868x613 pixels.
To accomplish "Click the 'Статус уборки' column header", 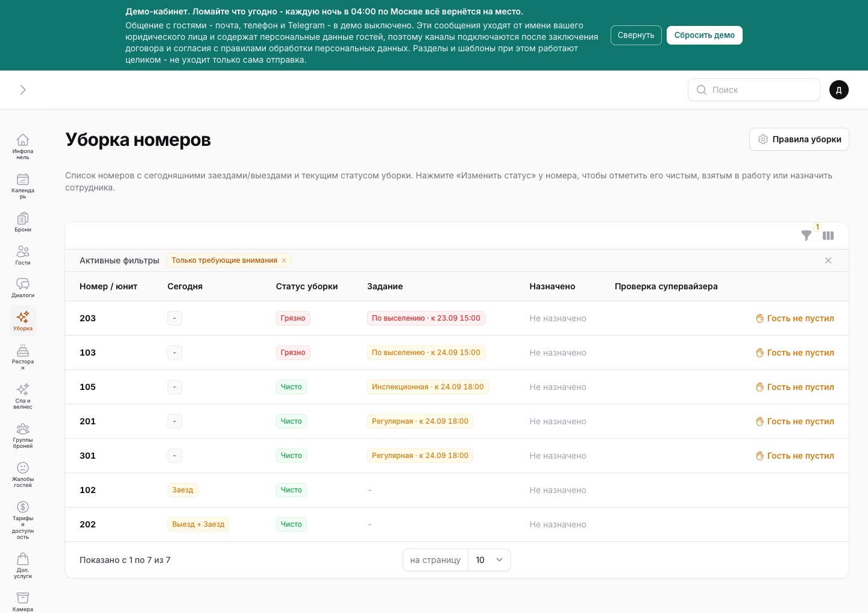I will pyautogui.click(x=307, y=286).
